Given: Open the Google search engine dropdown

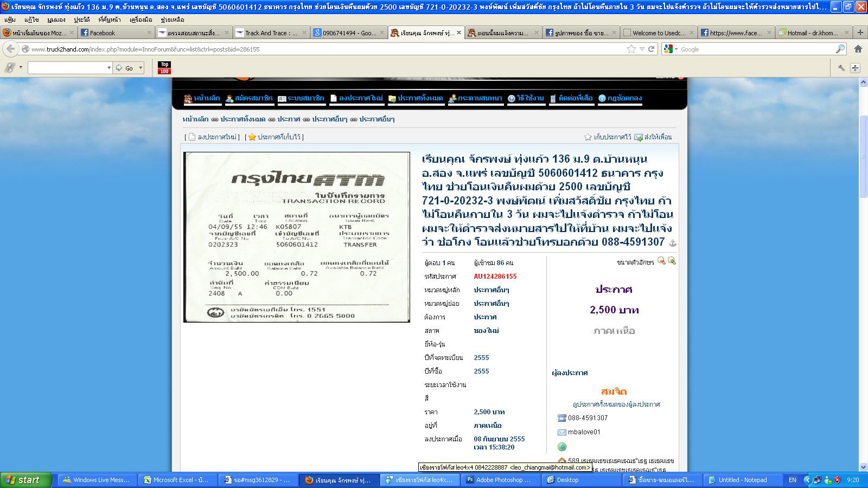Looking at the screenshot, I should click(x=672, y=49).
